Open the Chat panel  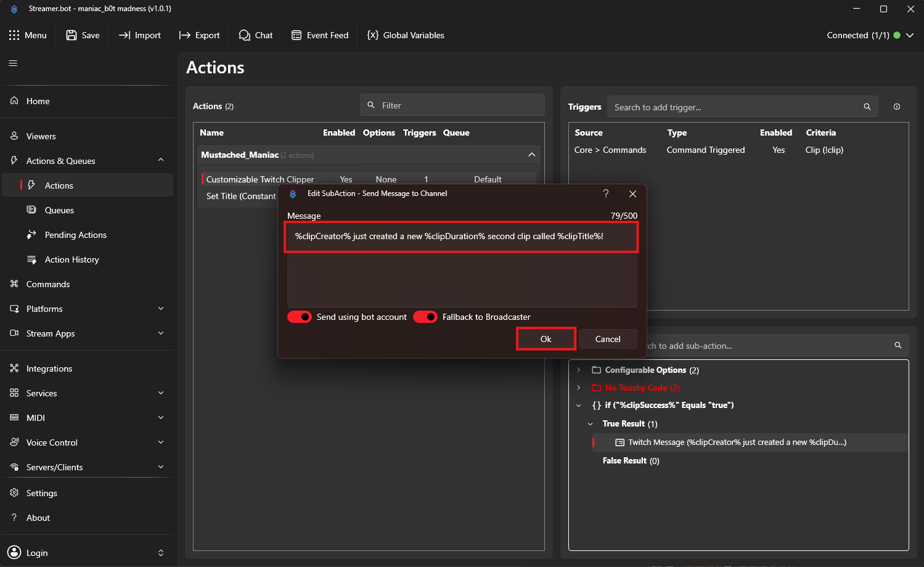(256, 35)
